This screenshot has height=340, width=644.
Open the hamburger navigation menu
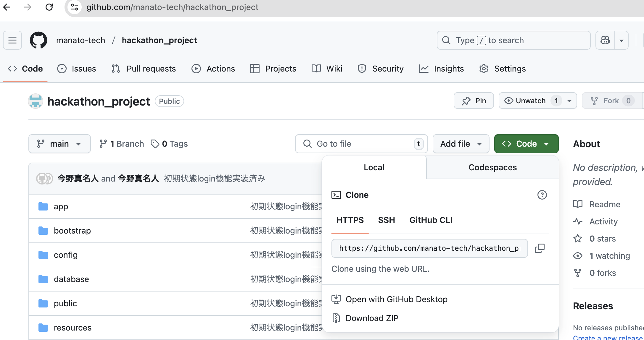[x=12, y=40]
